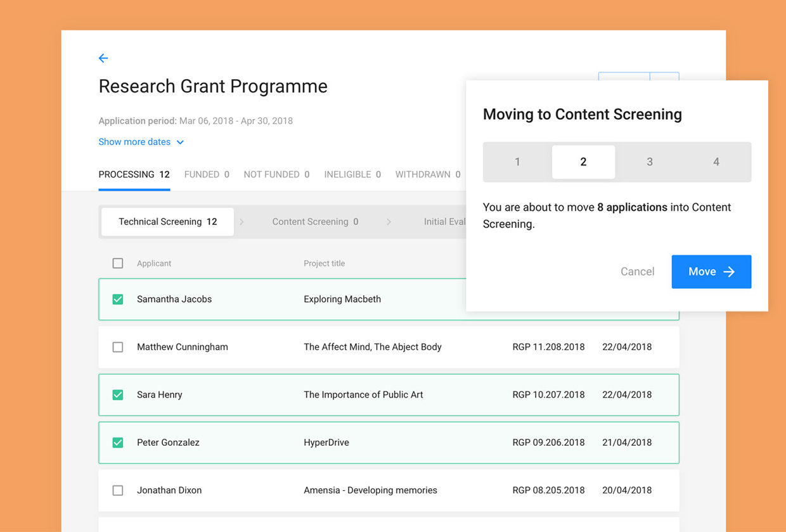The height and width of the screenshot is (532, 786).
Task: Uncheck Sara Henry row checkbox
Action: click(118, 395)
